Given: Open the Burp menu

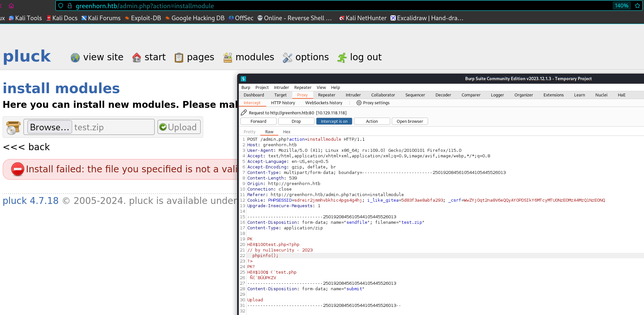Looking at the screenshot, I should tap(246, 87).
